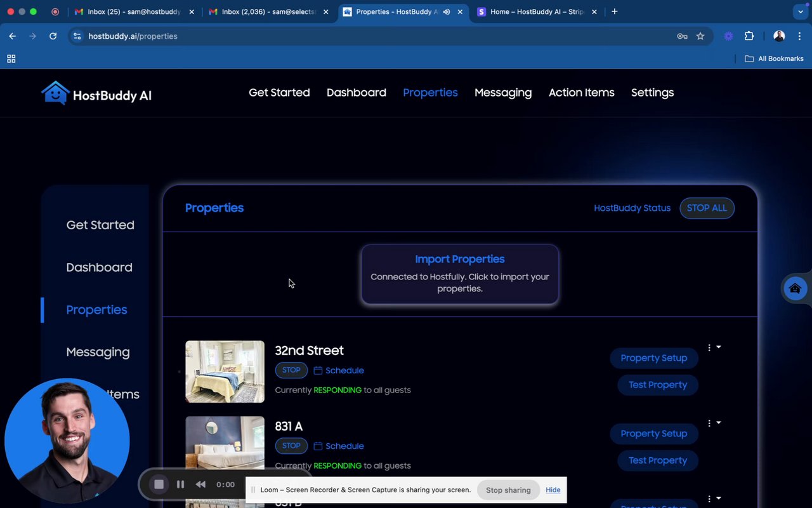Select Properties in the sidebar
812x508 pixels.
pyautogui.click(x=96, y=310)
